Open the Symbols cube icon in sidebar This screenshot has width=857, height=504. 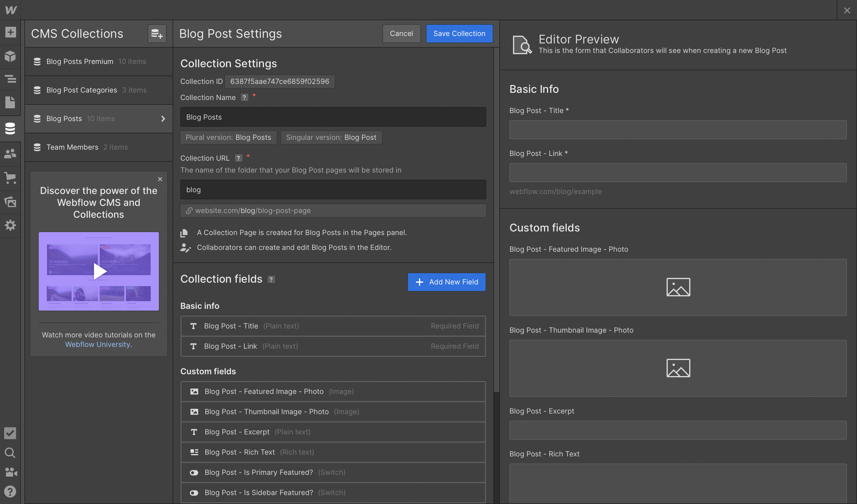coord(10,56)
